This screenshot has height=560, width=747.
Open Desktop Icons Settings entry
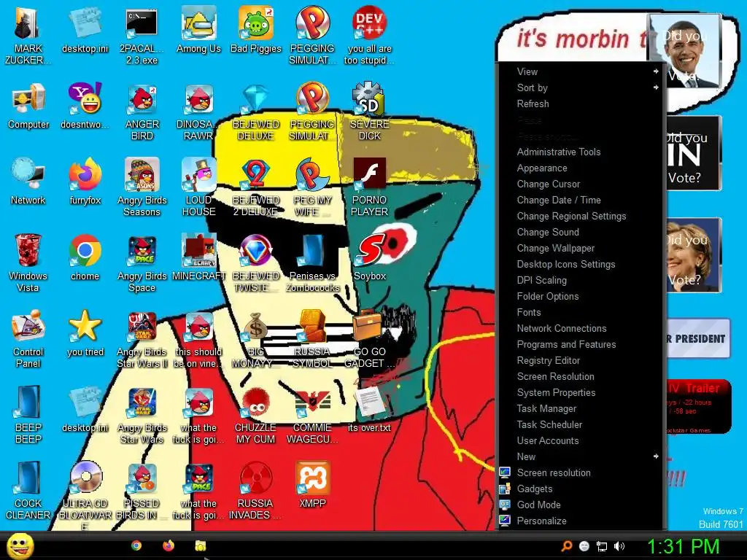click(x=581, y=264)
